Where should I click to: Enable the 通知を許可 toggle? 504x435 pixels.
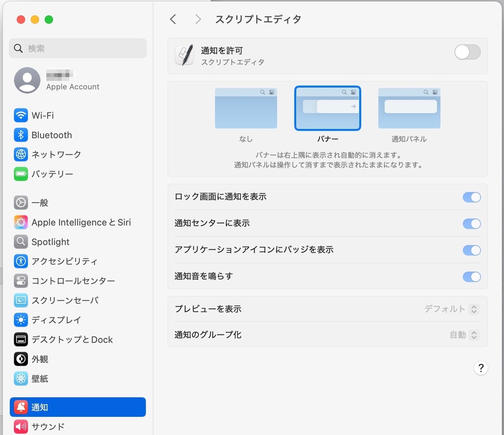click(x=467, y=52)
